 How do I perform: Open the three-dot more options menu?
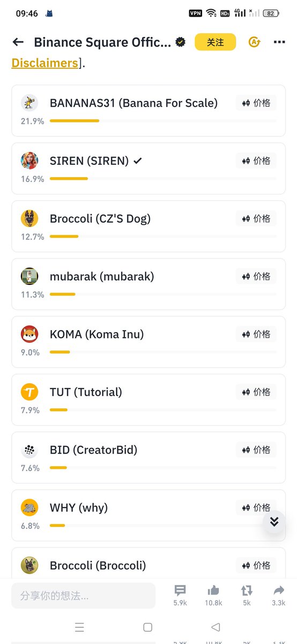click(x=279, y=42)
